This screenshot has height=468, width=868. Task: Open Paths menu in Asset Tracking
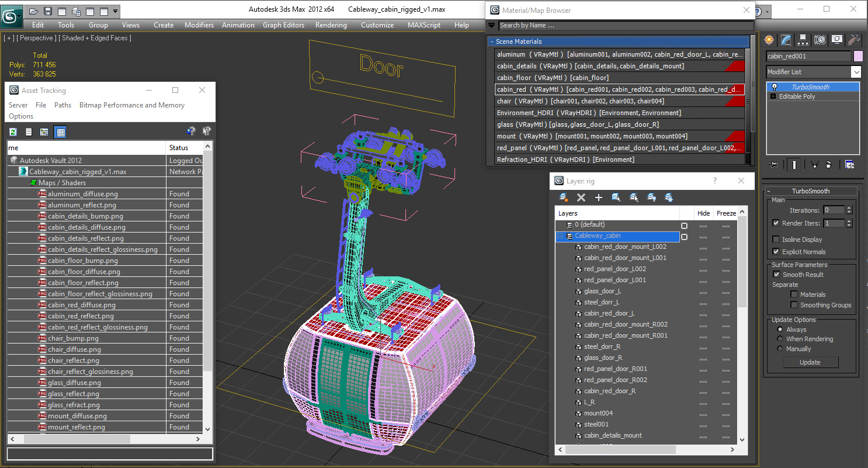63,105
